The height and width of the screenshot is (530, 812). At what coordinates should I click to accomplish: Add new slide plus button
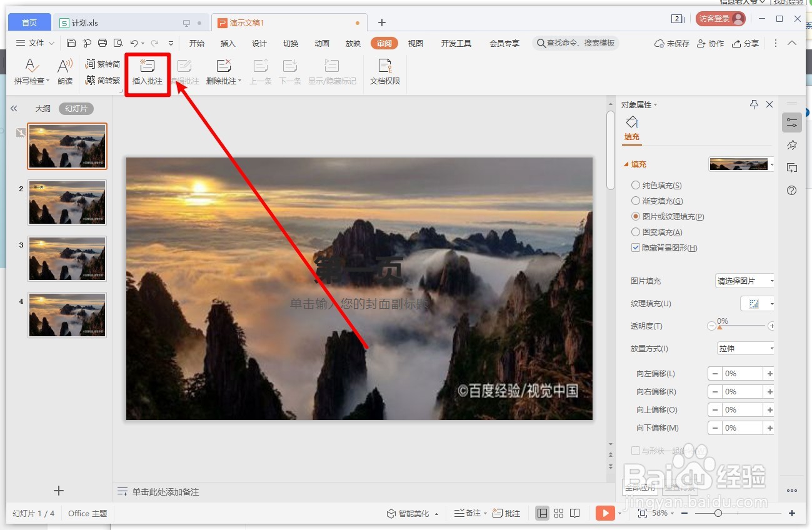click(59, 491)
